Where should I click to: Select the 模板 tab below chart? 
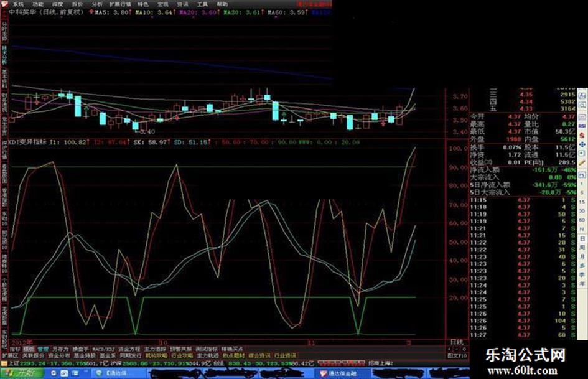[29, 349]
